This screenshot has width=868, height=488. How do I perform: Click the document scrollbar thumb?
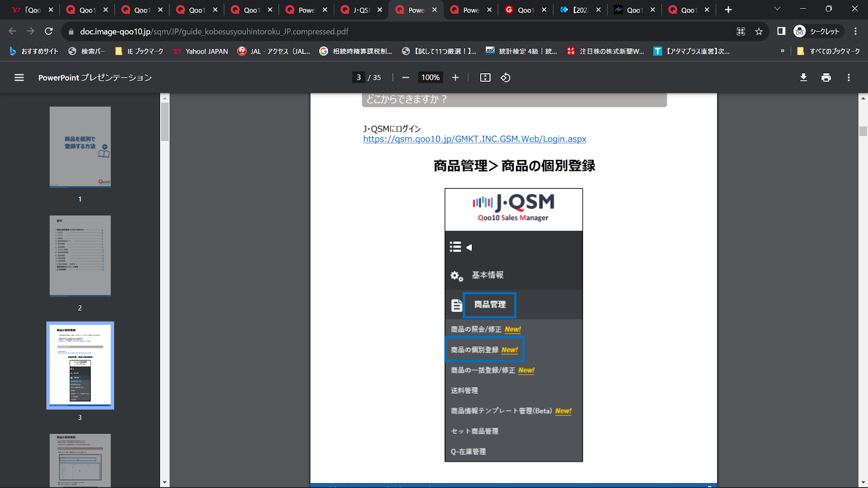(863, 131)
